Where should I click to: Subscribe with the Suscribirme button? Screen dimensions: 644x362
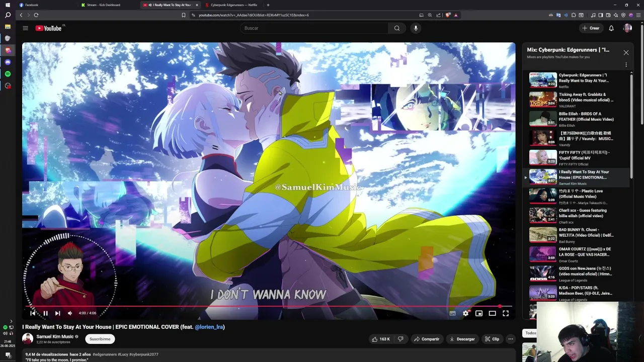coord(100,339)
